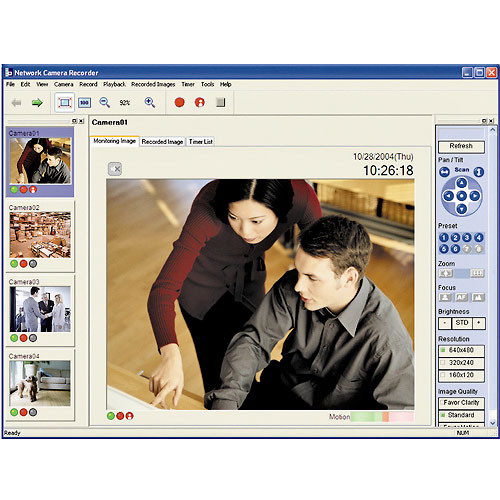This screenshot has width=500, height=500.
Task: Click the Motion level indicator bar
Action: pyautogui.click(x=382, y=417)
